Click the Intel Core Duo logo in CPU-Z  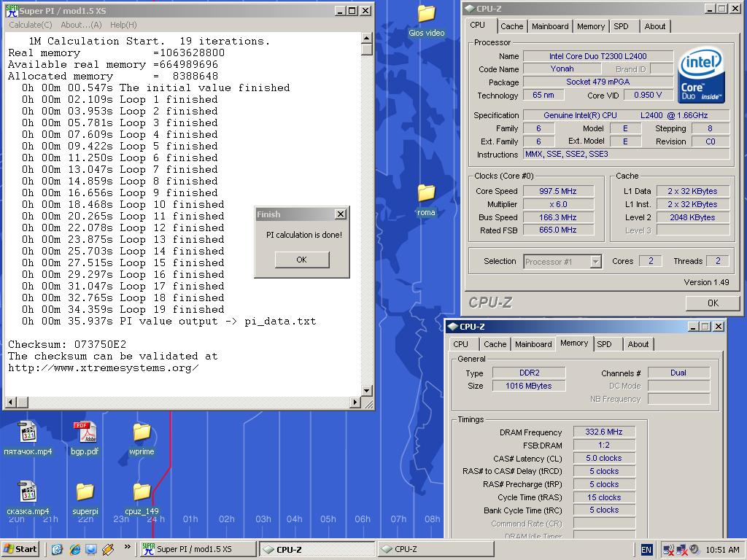pos(701,75)
